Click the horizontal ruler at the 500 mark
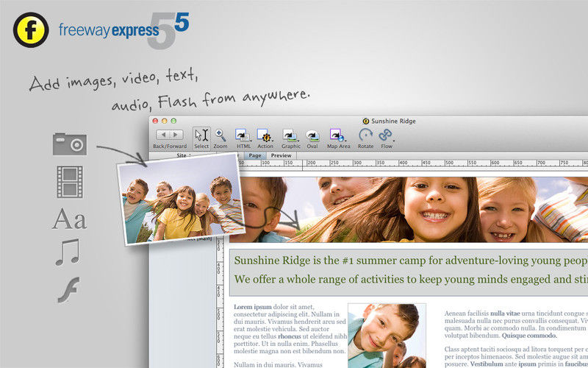This screenshot has height=368, width=588. pyautogui.click(x=449, y=163)
